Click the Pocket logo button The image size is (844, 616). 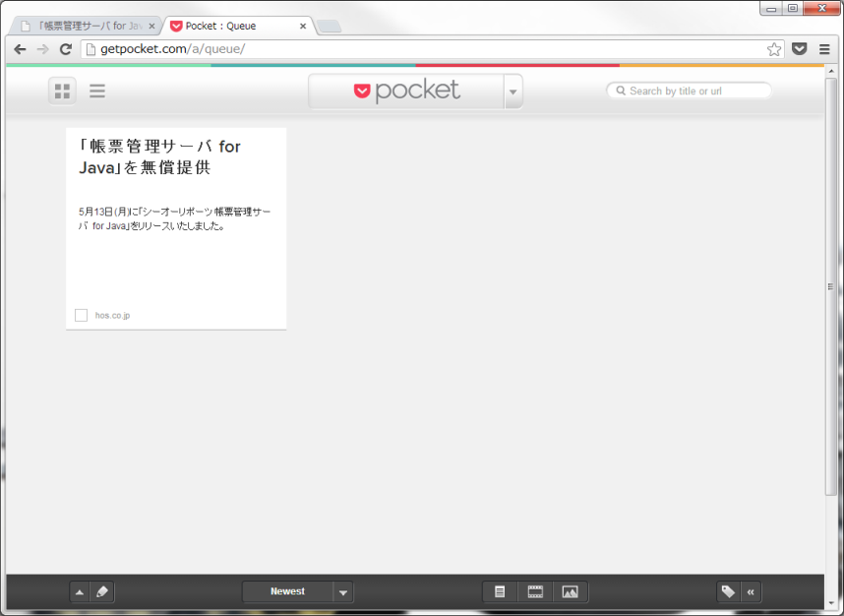(x=406, y=92)
